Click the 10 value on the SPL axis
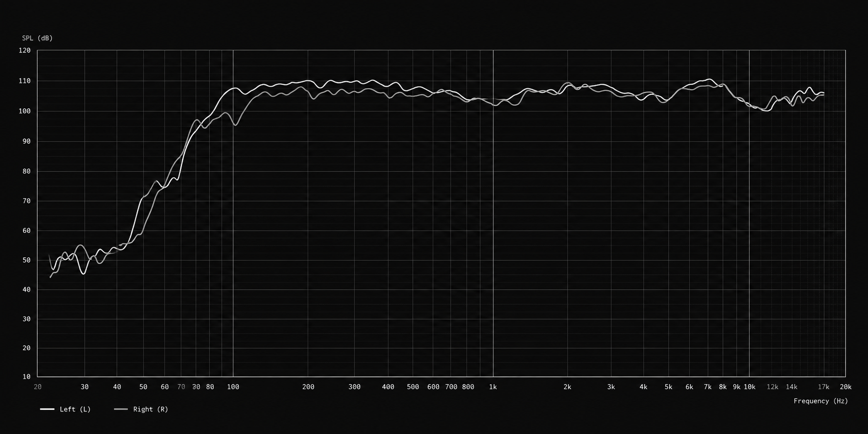 coord(26,377)
